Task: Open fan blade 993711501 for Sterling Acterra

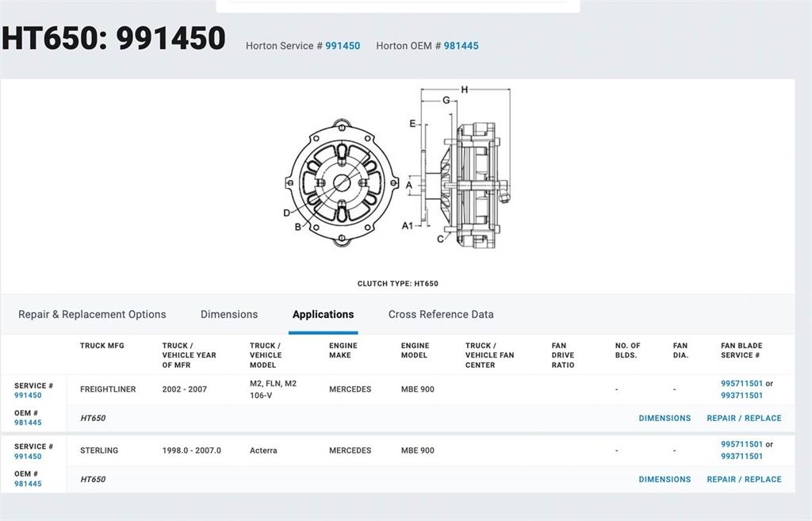Action: pyautogui.click(x=741, y=457)
